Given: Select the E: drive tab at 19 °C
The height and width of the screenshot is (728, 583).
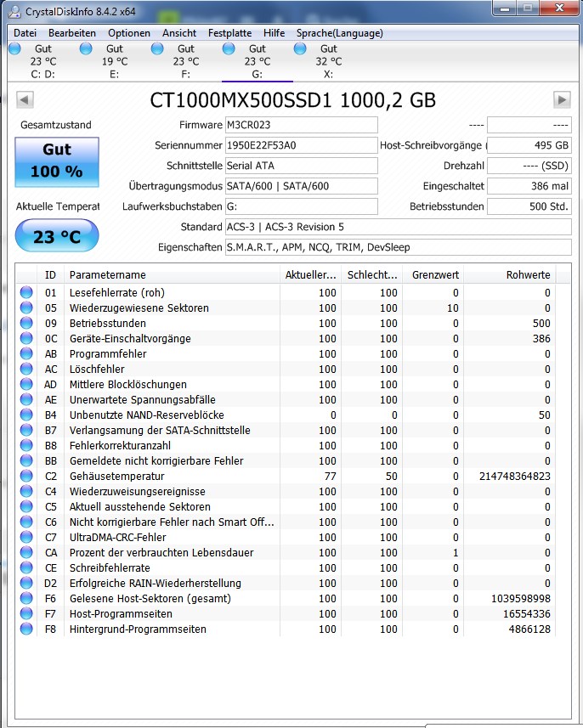Looking at the screenshot, I should 115,61.
